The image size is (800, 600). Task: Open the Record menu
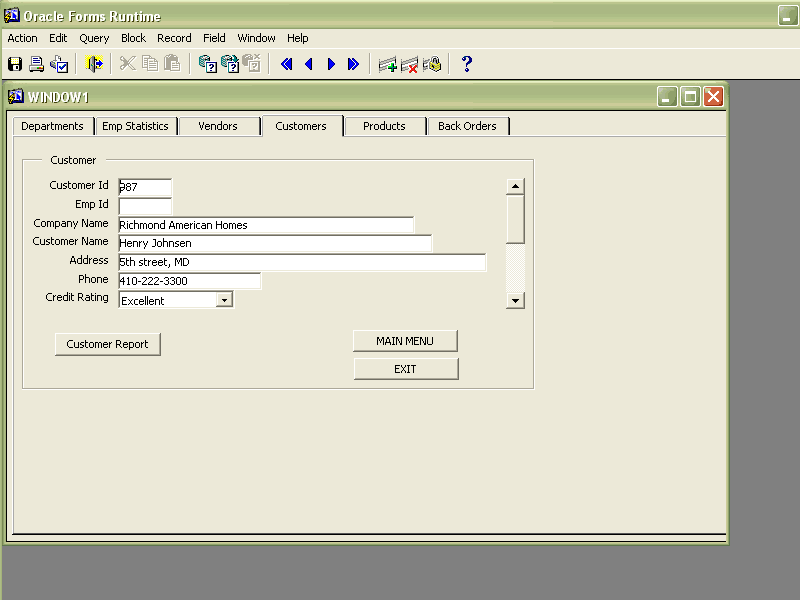click(x=174, y=38)
